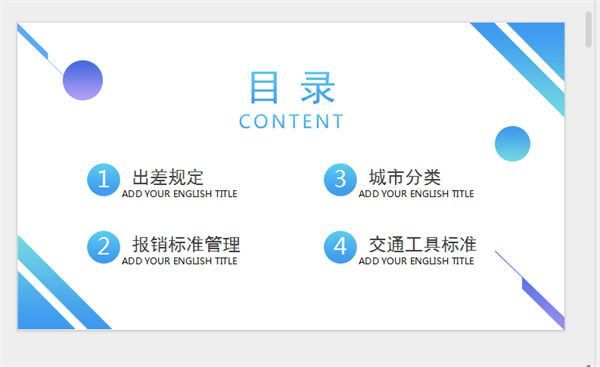Click the numbered circle 4 icon
600x367 pixels.
coord(340,247)
